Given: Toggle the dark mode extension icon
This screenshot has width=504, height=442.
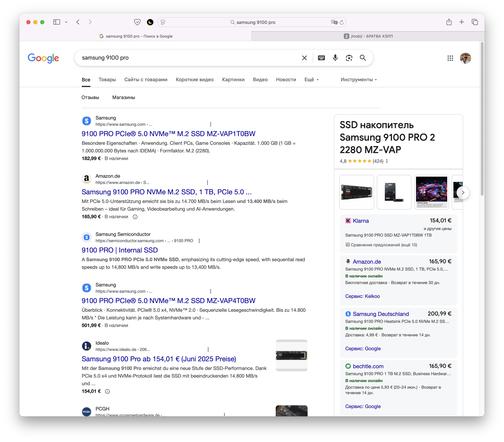Looking at the screenshot, I should [150, 22].
